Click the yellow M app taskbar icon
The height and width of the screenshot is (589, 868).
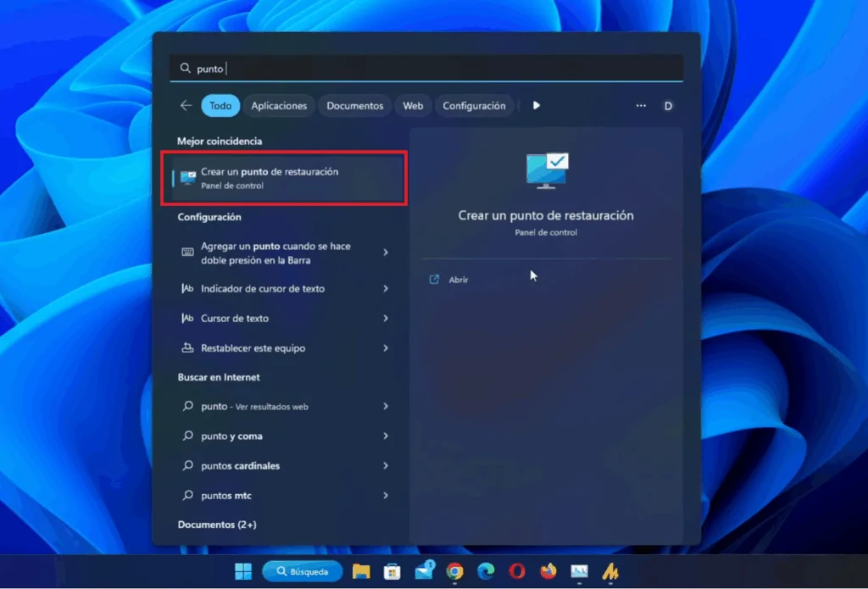click(610, 571)
